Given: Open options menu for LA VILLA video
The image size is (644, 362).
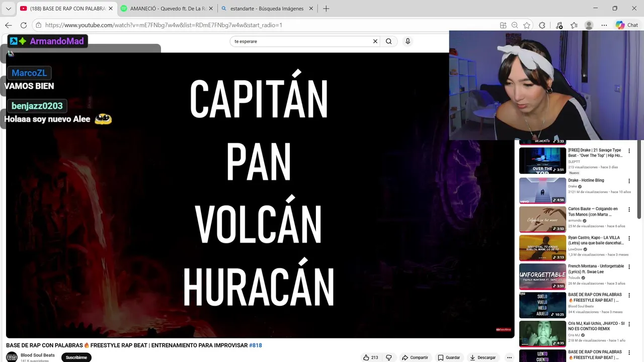Looking at the screenshot, I should click(x=629, y=238).
